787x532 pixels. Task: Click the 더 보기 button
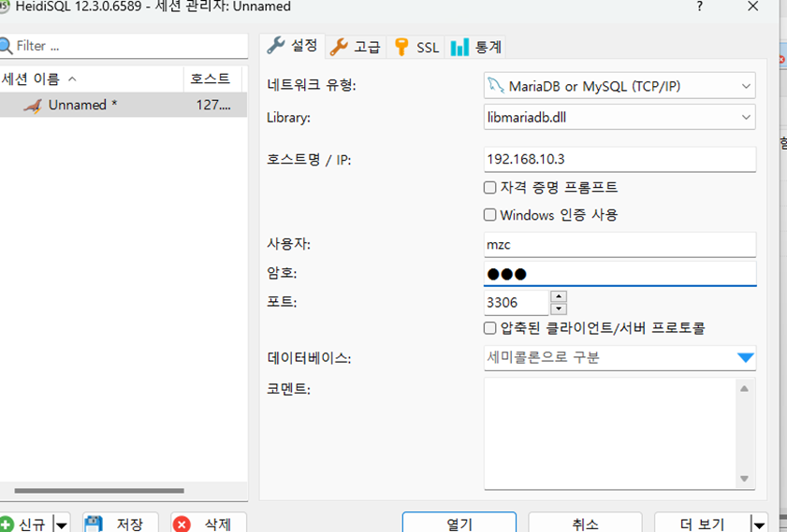(703, 524)
